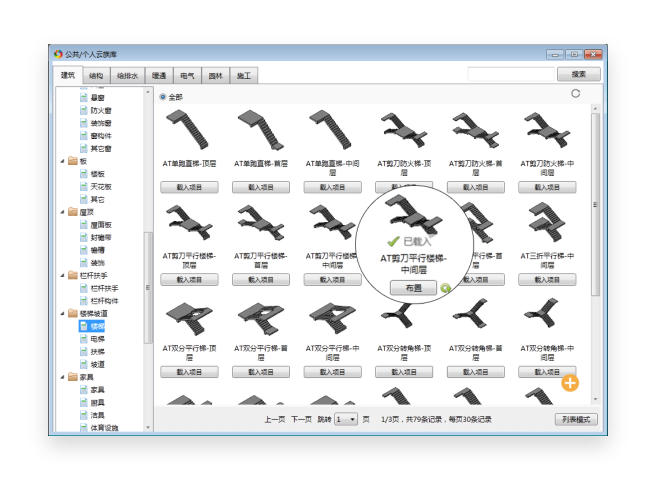Viewport: 656px width, 500px height.
Task: Select the AT剪刀平行楼梯-首层 stair thumbnail
Action: coord(261,222)
